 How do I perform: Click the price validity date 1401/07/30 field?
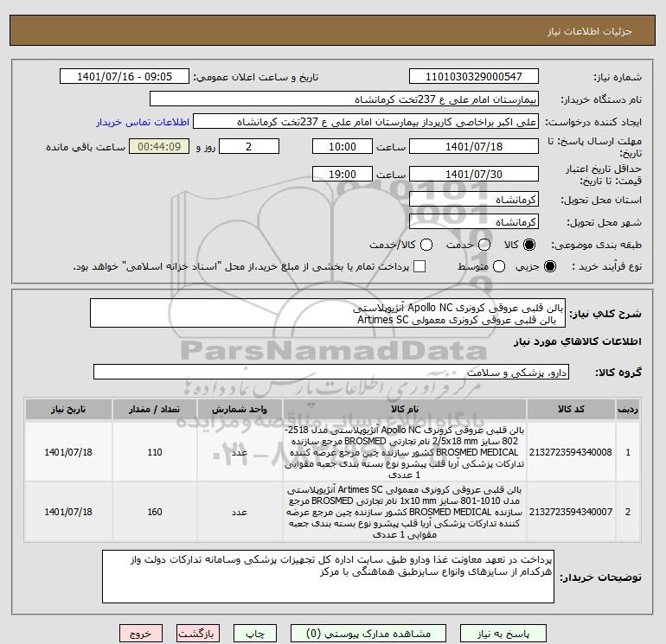pyautogui.click(x=474, y=174)
